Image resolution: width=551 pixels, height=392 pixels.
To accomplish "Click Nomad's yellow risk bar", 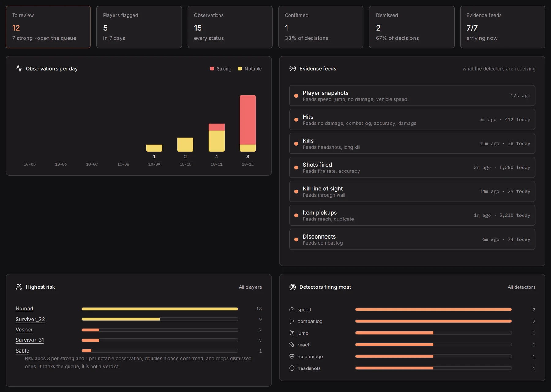I will coord(160,309).
